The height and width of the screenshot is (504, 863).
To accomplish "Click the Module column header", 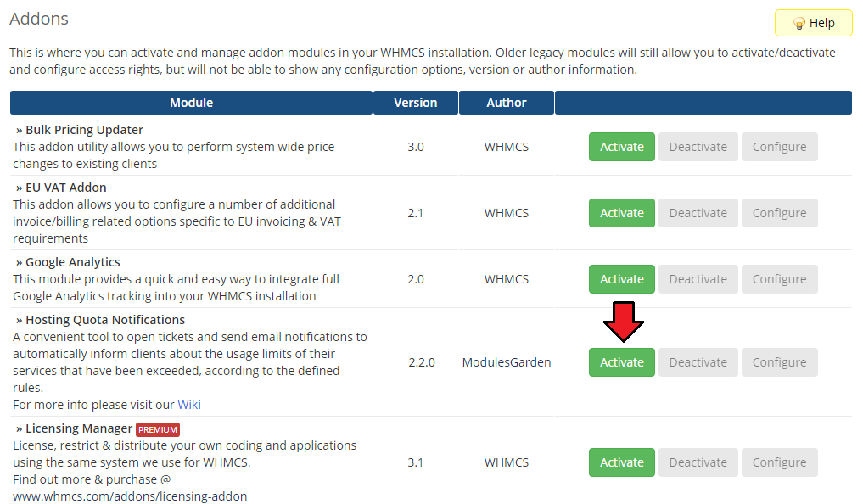I will pyautogui.click(x=191, y=103).
